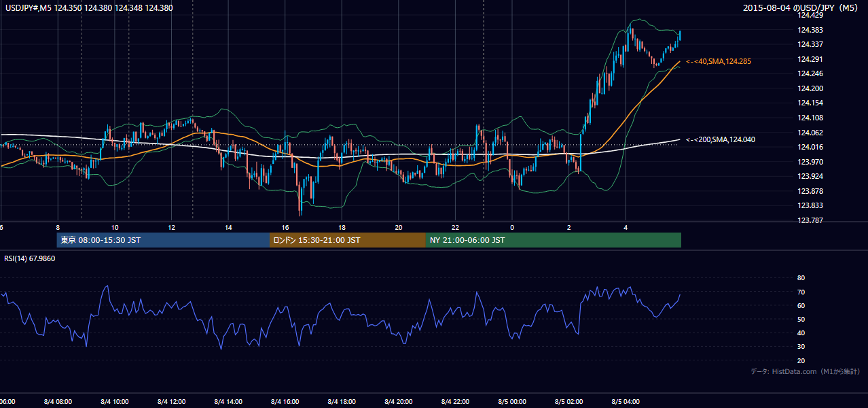Image resolution: width=868 pixels, height=408 pixels.
Task: Click the 8/4 10:00 time axis label
Action: coord(115,402)
